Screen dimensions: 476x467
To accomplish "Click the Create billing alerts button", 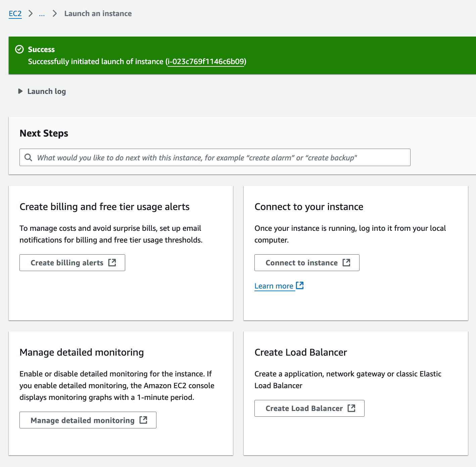I will tap(72, 263).
